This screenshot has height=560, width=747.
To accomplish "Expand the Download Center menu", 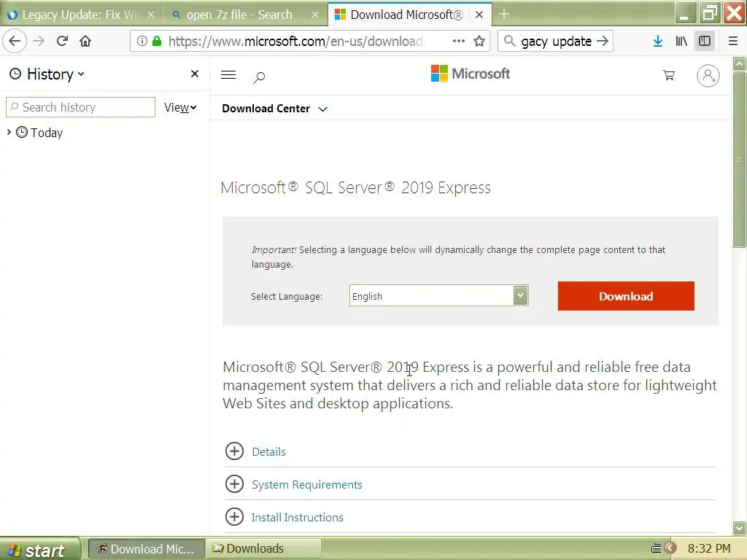I will 274,109.
